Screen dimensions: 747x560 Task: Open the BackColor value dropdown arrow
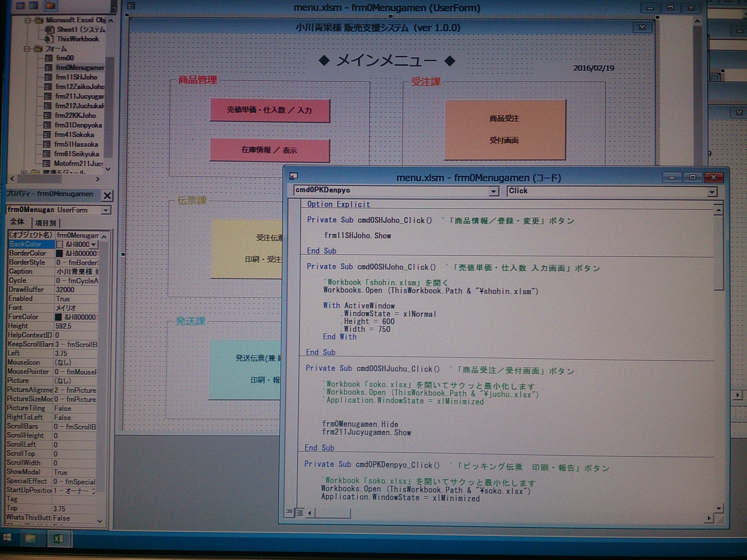[x=94, y=244]
